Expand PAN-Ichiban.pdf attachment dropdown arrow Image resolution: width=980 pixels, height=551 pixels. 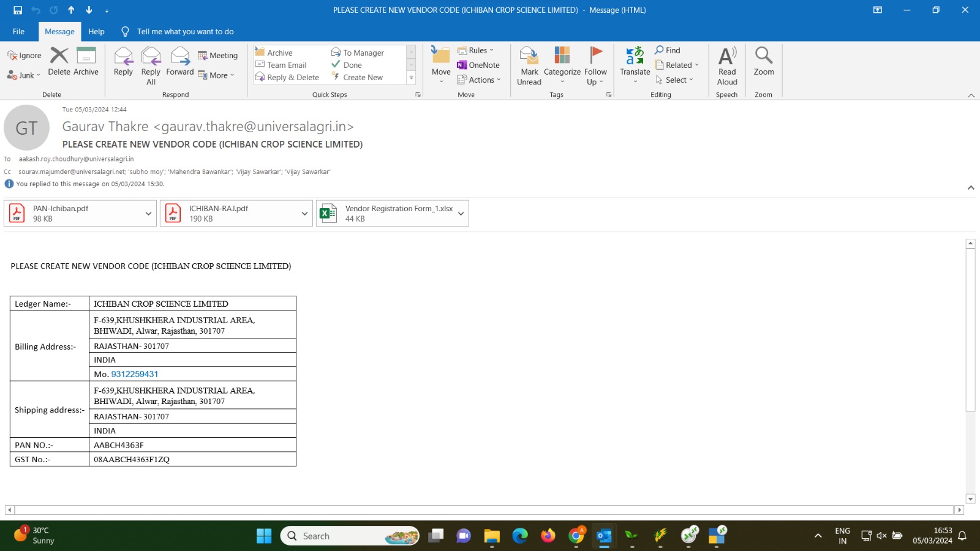click(148, 214)
